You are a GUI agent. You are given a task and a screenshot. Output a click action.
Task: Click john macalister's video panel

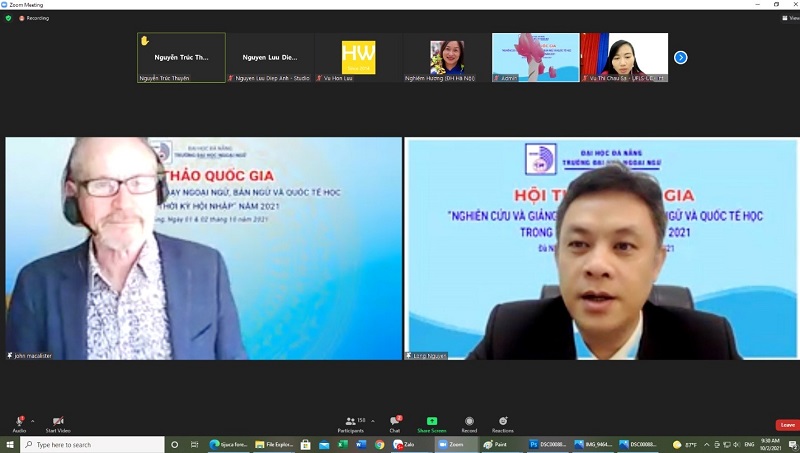203,248
